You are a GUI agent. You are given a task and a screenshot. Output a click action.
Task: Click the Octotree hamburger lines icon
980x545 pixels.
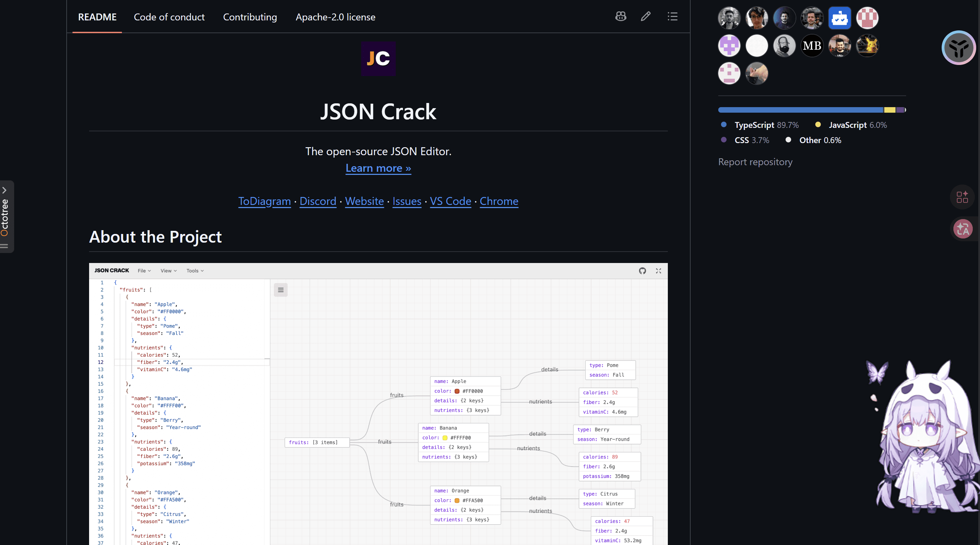(4, 246)
